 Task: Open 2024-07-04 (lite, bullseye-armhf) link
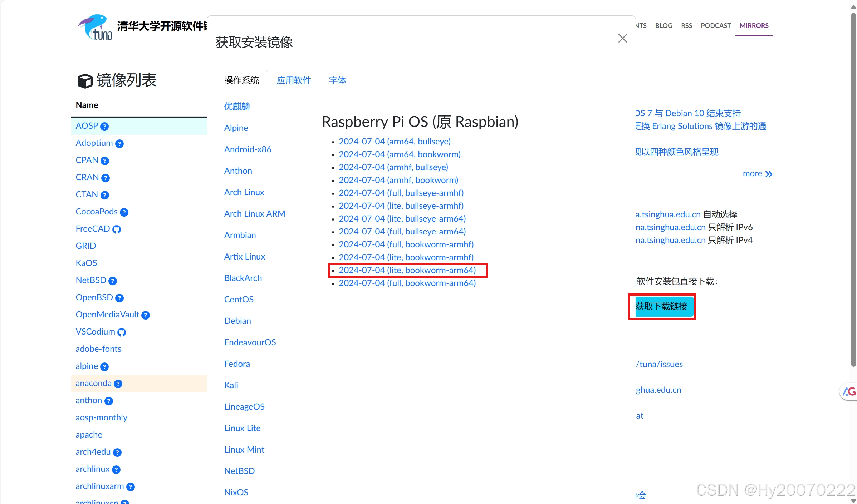tap(401, 206)
